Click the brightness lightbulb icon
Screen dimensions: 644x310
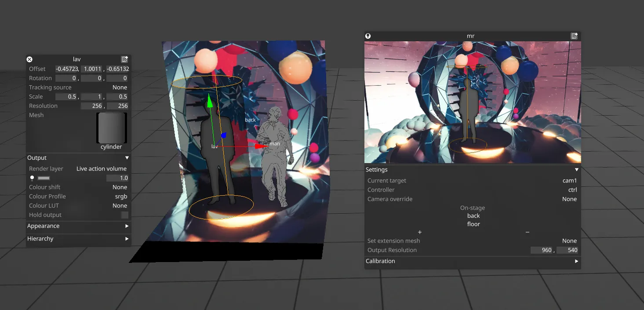click(32, 178)
